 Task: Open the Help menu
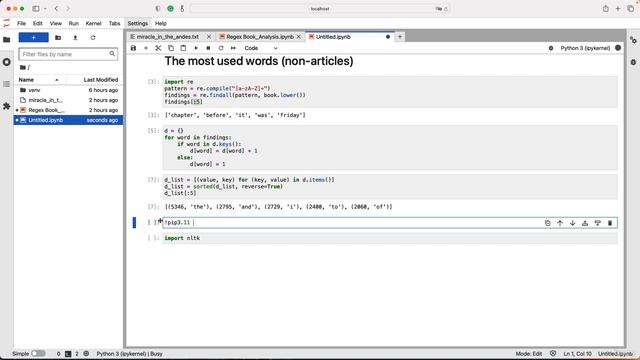point(161,23)
